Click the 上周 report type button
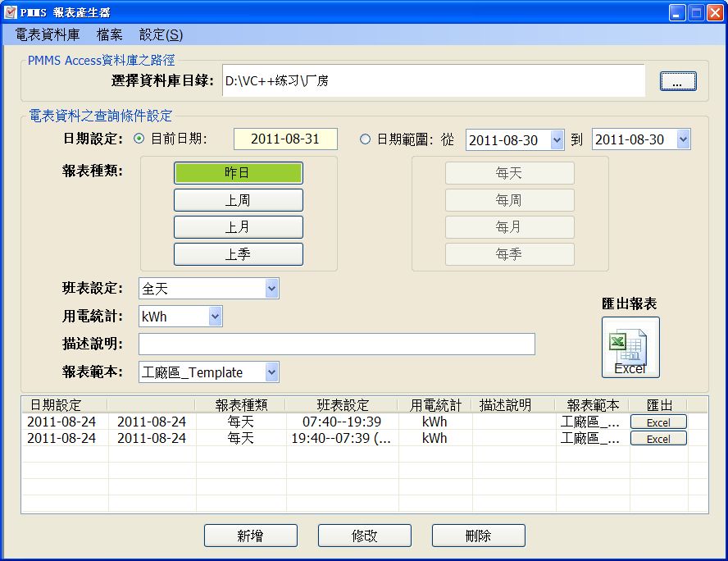Image resolution: width=728 pixels, height=561 pixels. [239, 200]
